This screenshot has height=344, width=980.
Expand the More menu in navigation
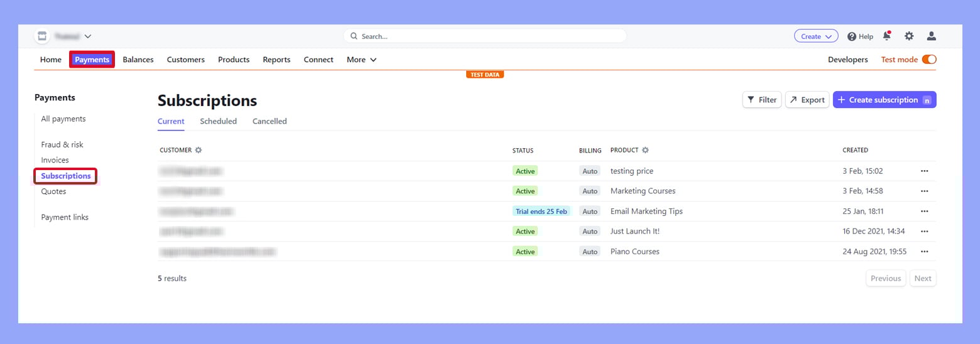(361, 60)
